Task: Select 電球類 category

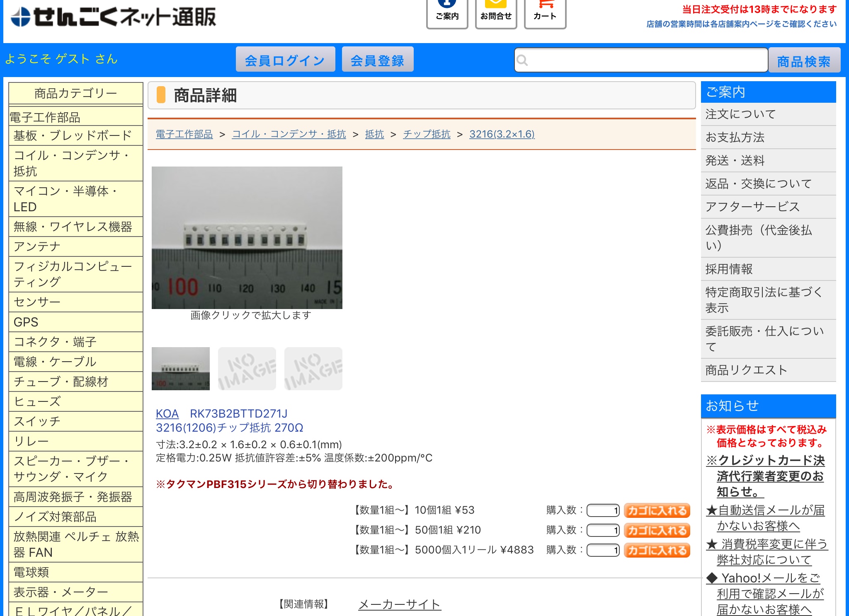Action: [x=76, y=572]
